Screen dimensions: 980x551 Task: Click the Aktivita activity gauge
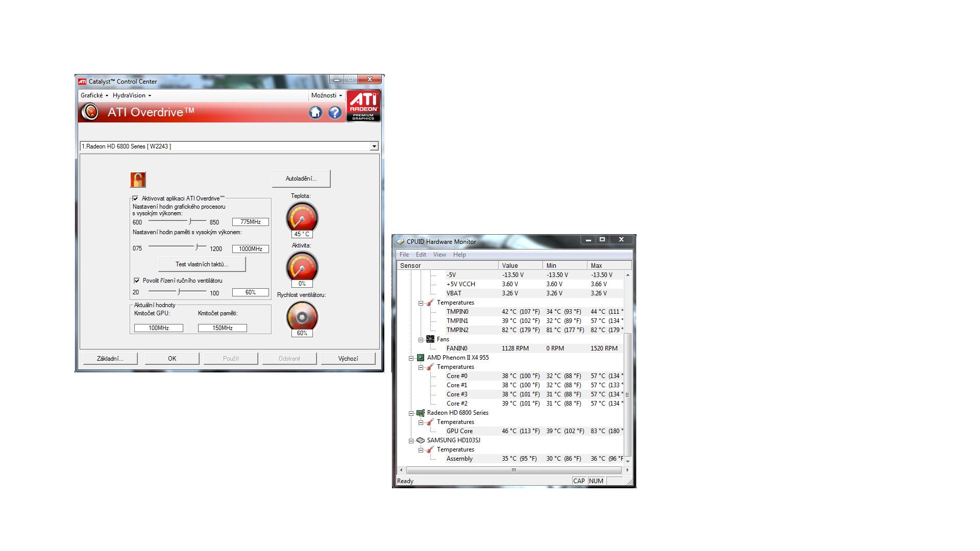point(302,267)
